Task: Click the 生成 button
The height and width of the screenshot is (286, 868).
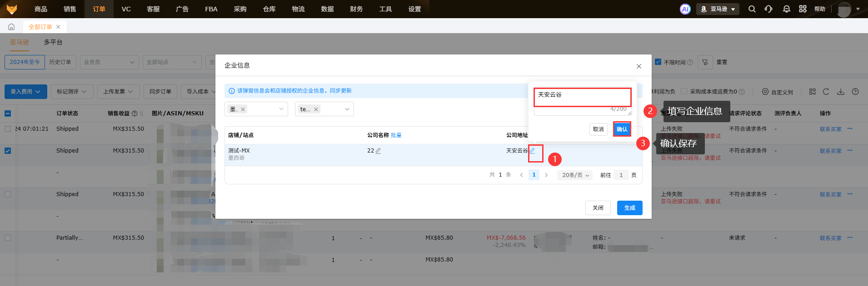Action: point(630,208)
